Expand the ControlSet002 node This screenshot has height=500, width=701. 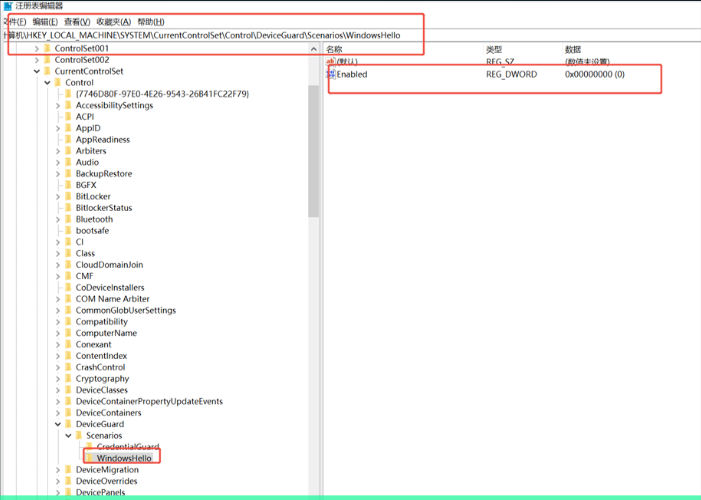tap(37, 60)
